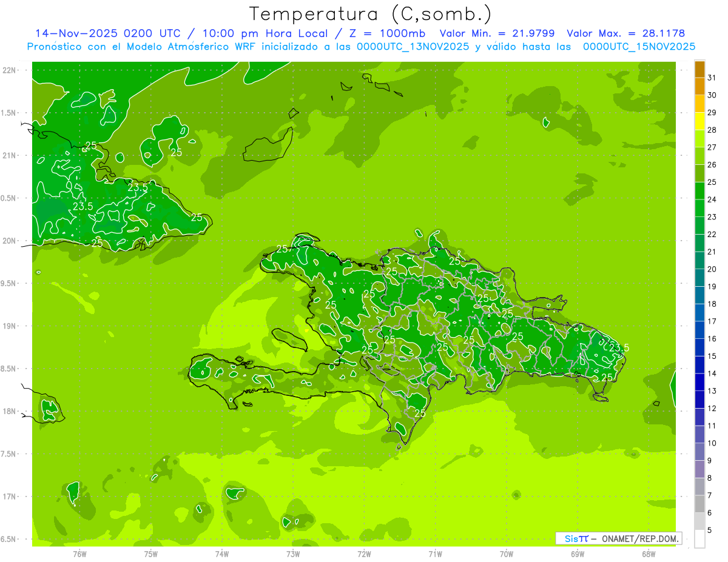
Task: Select the teal swatch between 19 and 20
Action: (x=699, y=278)
